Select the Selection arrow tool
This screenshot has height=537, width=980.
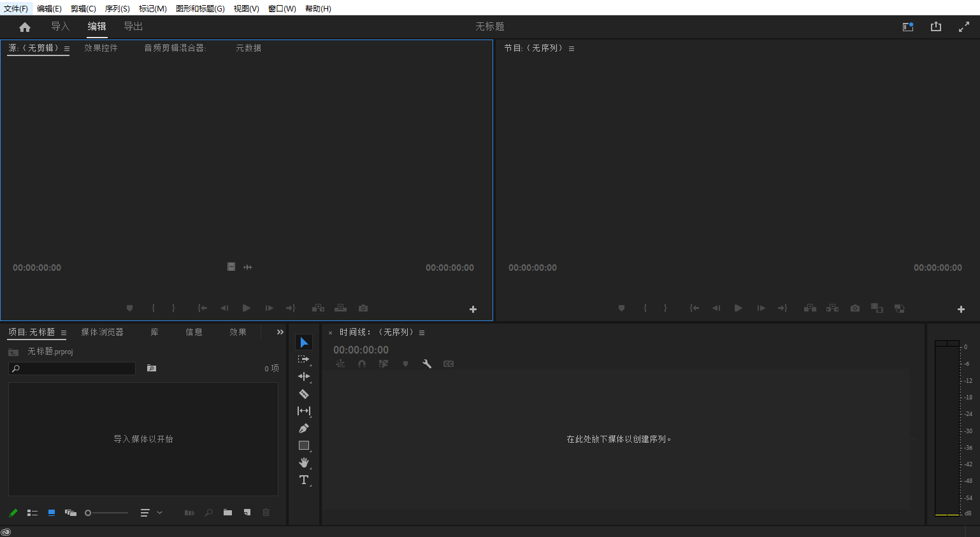(304, 343)
